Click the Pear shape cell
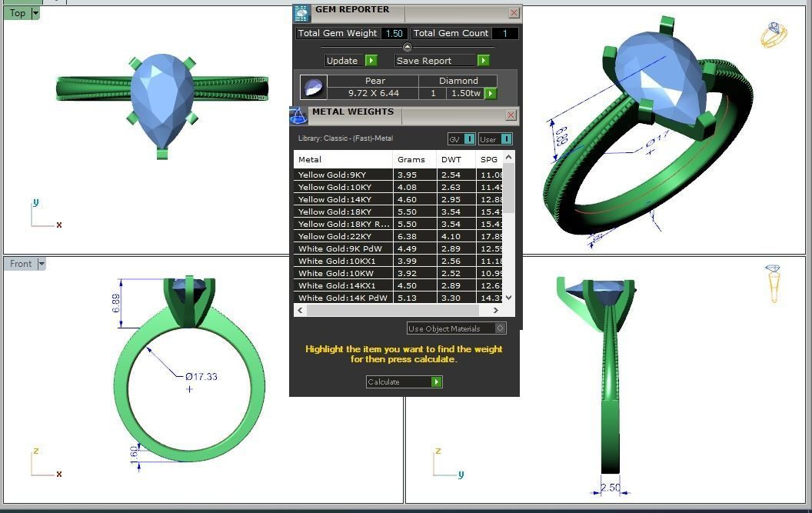The image size is (812, 513). pos(373,81)
